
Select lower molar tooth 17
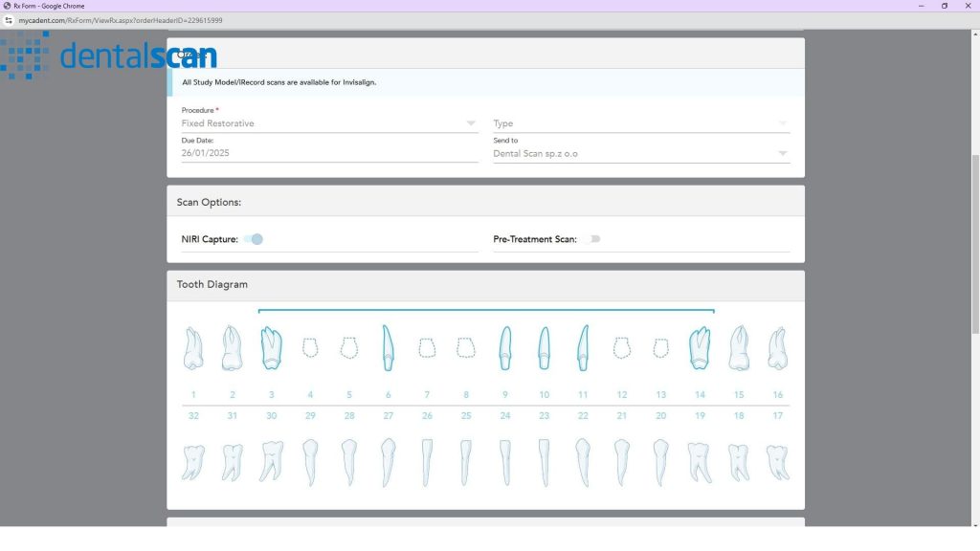[777, 462]
